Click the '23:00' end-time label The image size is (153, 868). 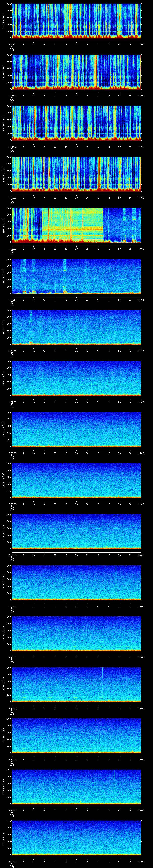click(141, 453)
